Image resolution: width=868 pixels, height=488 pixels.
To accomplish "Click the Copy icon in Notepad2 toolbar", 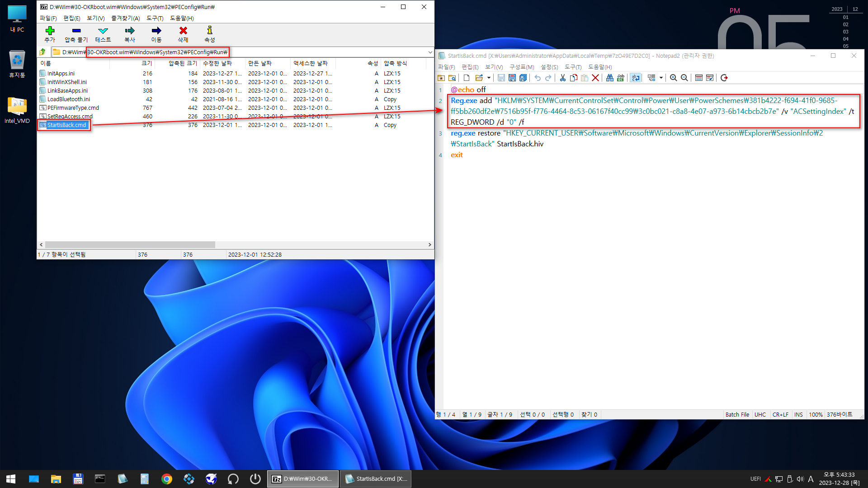I will 574,78.
